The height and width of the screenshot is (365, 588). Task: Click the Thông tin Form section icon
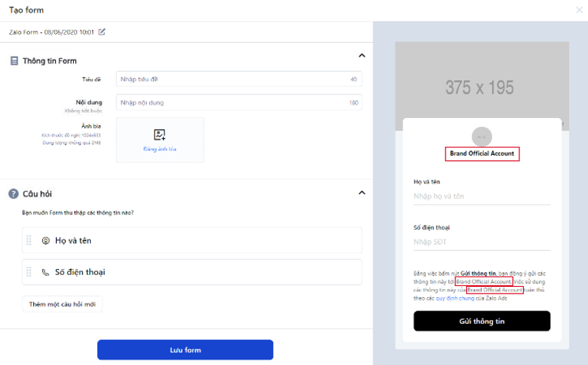[x=14, y=60]
